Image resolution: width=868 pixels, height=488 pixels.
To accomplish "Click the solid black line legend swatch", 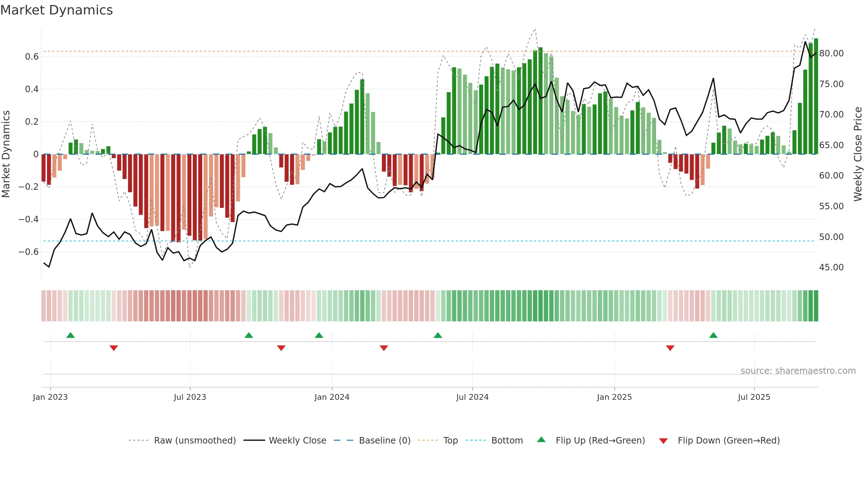I will 254,440.
